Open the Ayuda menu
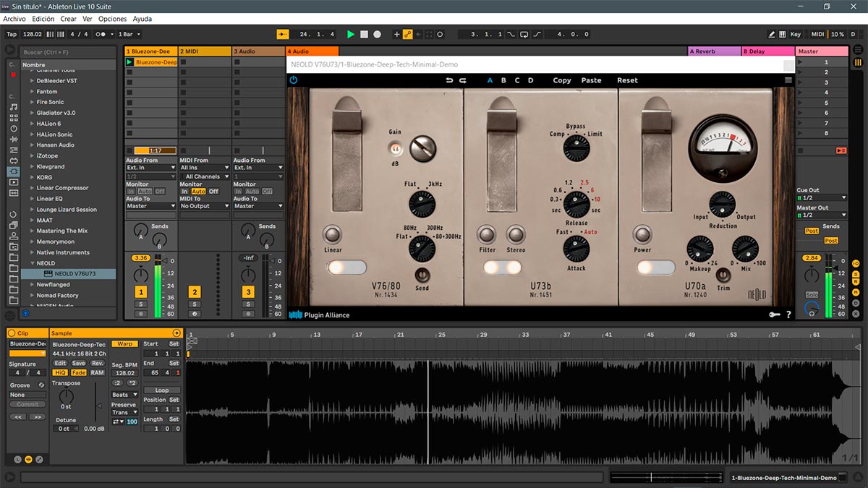Viewport: 868px width, 488px height. pos(142,19)
